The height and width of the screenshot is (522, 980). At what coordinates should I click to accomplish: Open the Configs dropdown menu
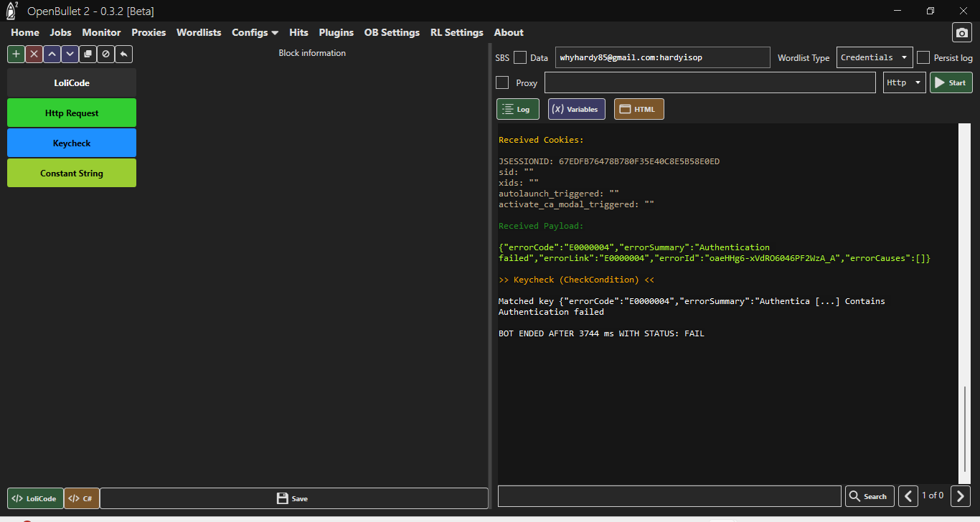pos(255,32)
